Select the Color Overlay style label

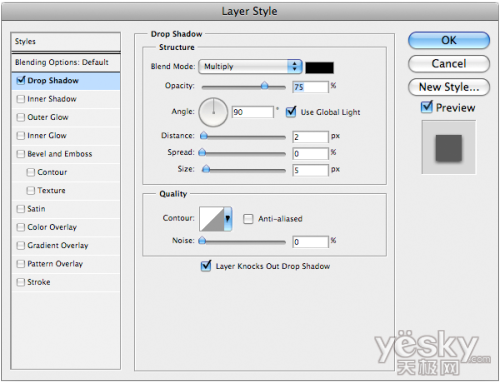pyautogui.click(x=52, y=227)
